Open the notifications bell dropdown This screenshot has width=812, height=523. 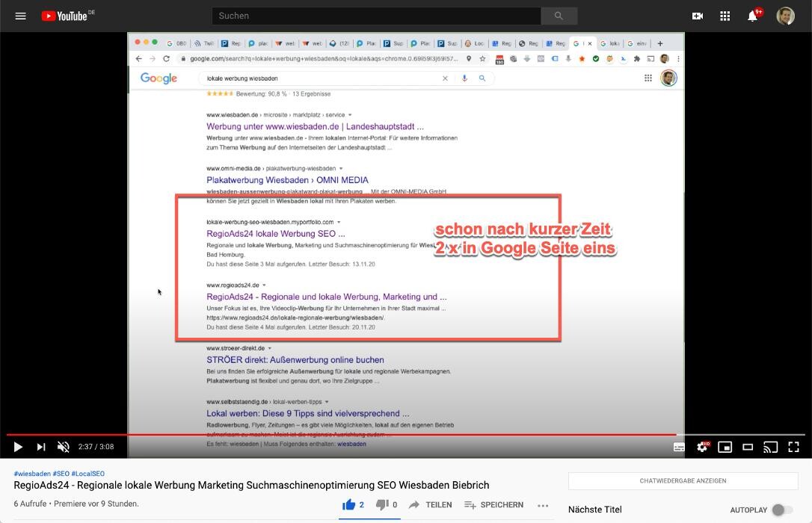753,15
